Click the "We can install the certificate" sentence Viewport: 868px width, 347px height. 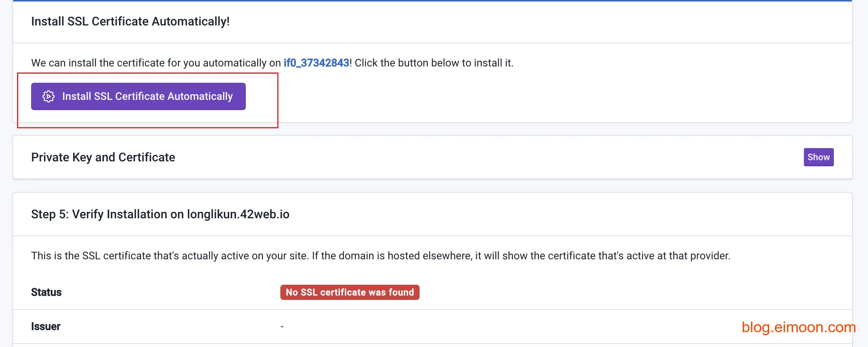point(156,63)
